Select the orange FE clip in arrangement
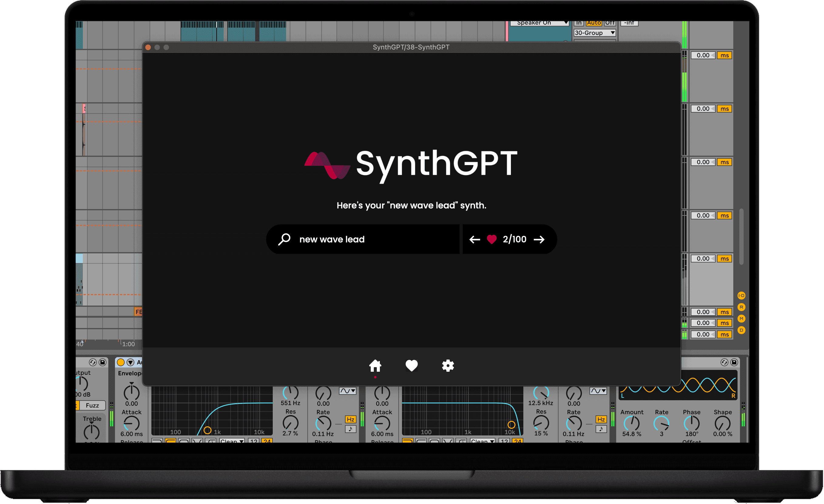The width and height of the screenshot is (824, 504). (x=138, y=312)
